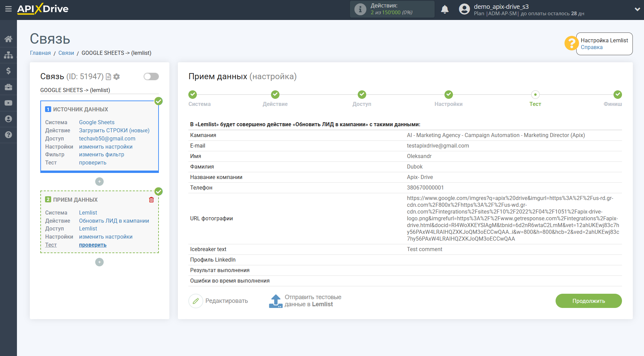Click изменить настройки in the receiver block

106,237
